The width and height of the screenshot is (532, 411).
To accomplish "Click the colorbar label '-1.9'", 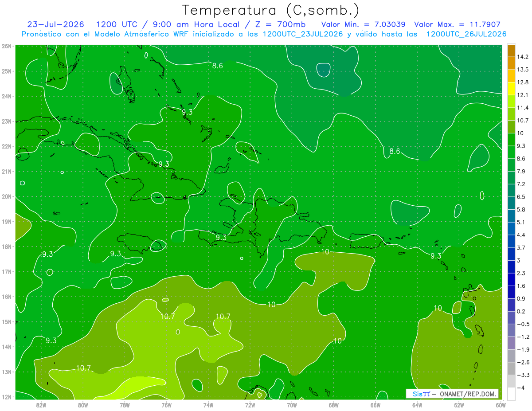I will point(523,349).
